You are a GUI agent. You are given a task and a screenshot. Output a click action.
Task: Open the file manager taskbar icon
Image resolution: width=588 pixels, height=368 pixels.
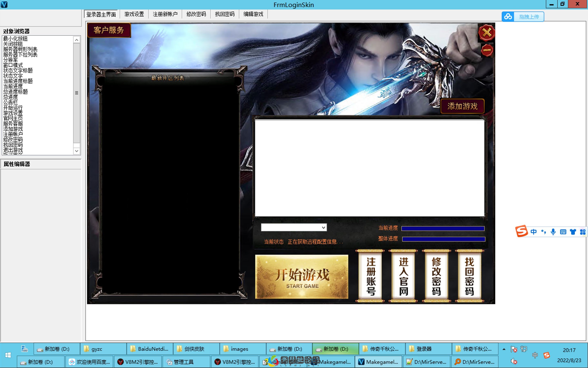(24, 349)
